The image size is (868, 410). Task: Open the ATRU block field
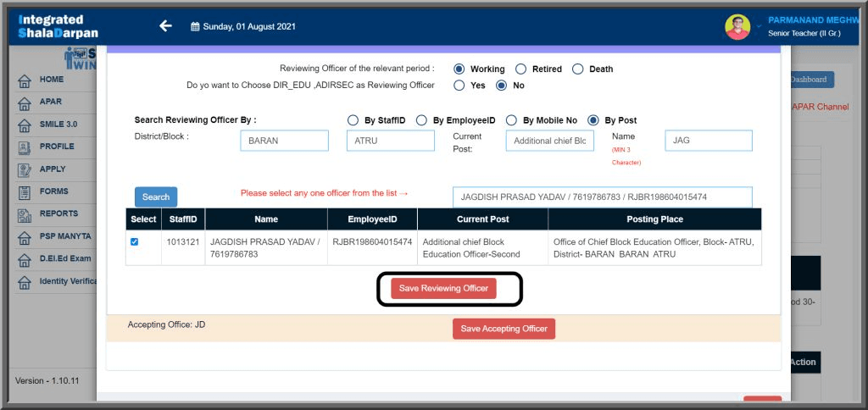coord(390,141)
